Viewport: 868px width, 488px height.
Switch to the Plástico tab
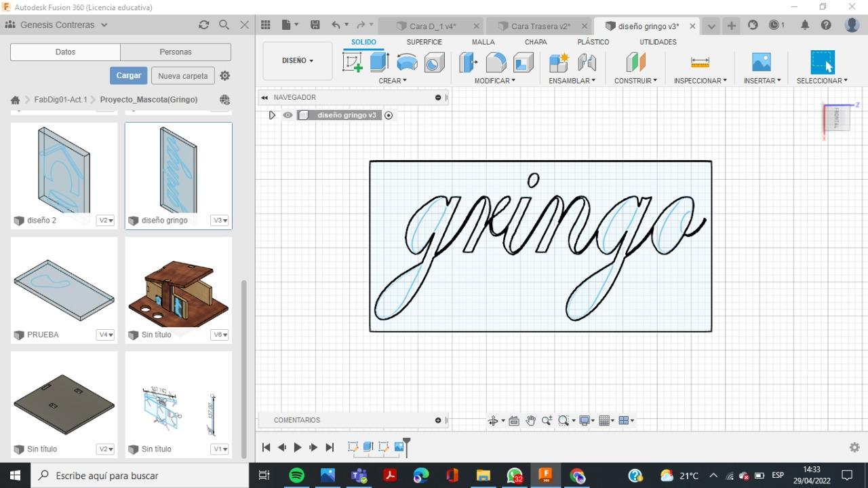[x=593, y=42]
